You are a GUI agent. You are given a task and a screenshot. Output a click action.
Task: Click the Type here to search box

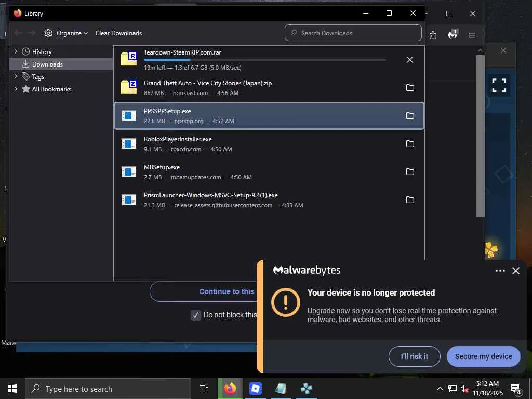(x=108, y=389)
